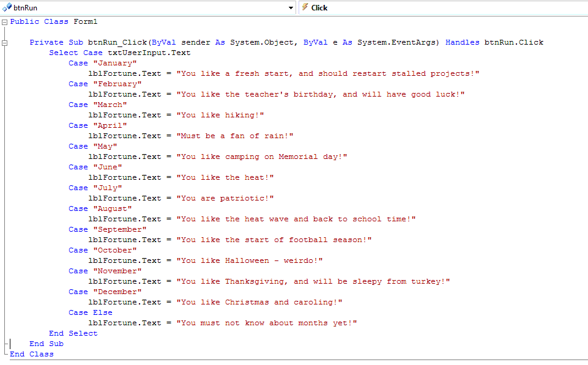Click the 'End Class' line
The image size is (588, 365).
click(31, 355)
